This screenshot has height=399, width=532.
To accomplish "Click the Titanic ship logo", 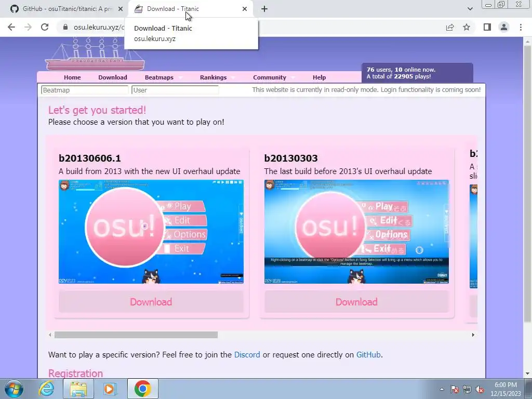I will [95, 54].
